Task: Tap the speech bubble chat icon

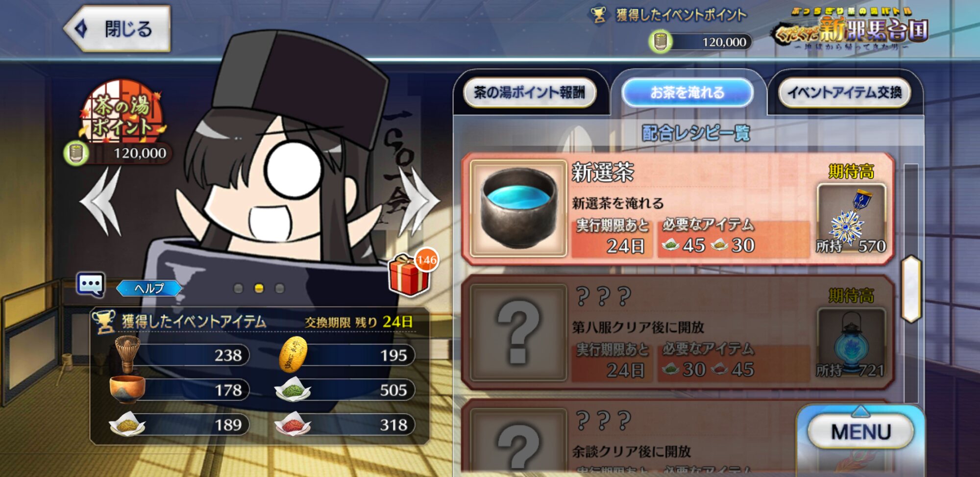Action: click(x=91, y=284)
